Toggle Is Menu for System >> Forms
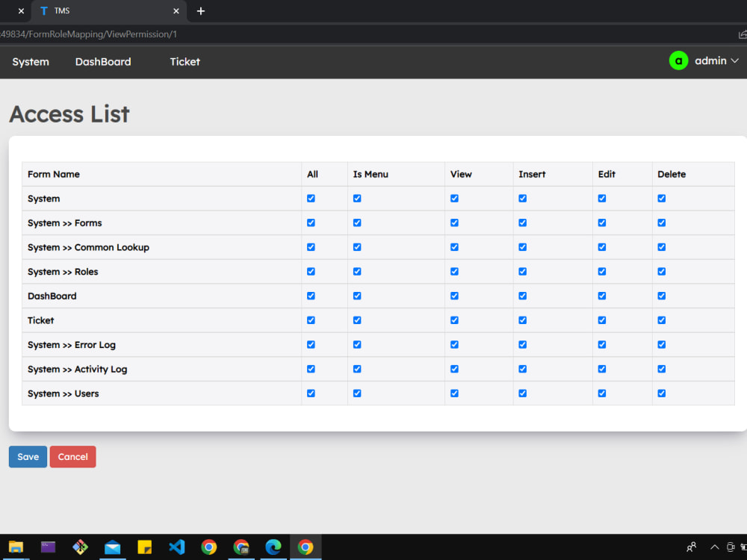The image size is (747, 560). click(357, 223)
